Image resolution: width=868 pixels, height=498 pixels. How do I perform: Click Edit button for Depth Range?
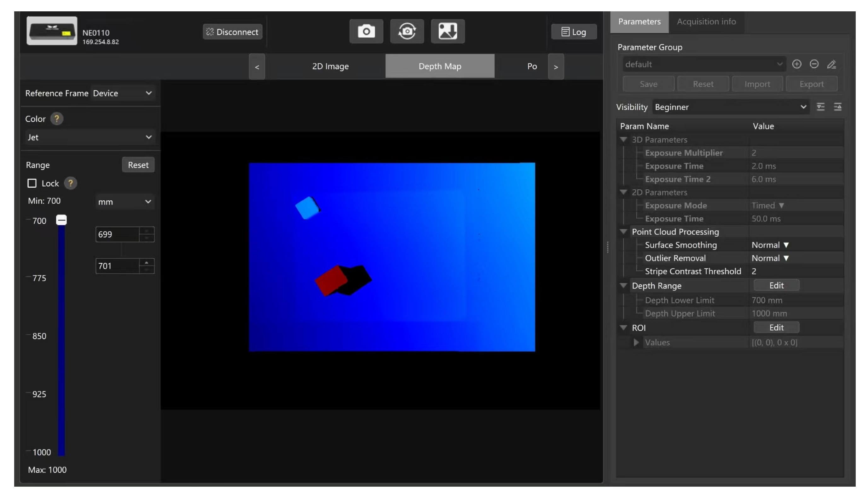(776, 285)
